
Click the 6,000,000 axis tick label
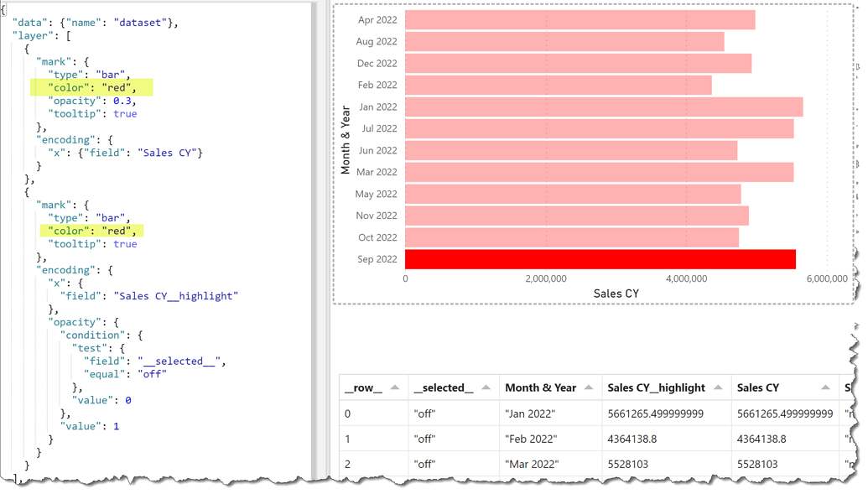(827, 278)
